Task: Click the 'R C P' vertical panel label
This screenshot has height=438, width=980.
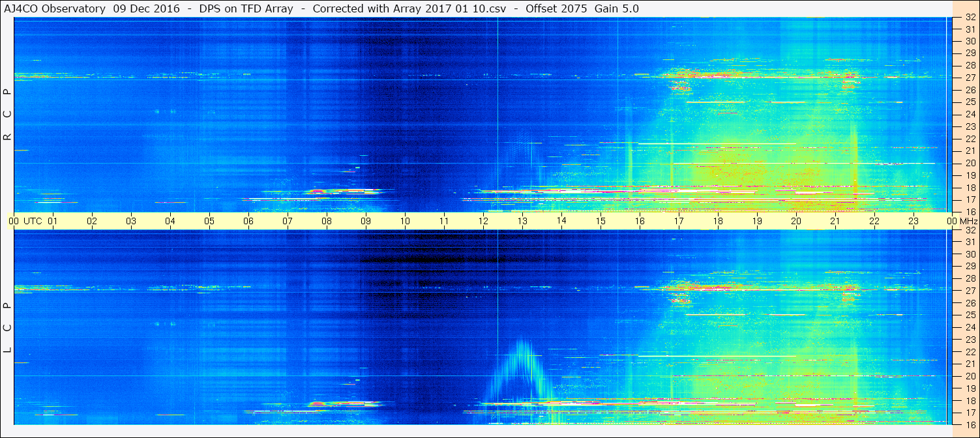Action: (8, 115)
